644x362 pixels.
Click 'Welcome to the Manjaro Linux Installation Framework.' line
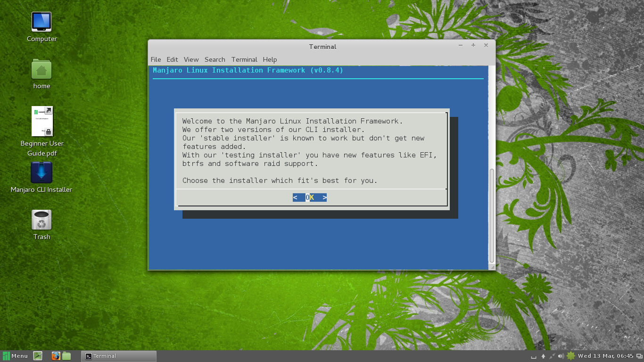(x=293, y=121)
